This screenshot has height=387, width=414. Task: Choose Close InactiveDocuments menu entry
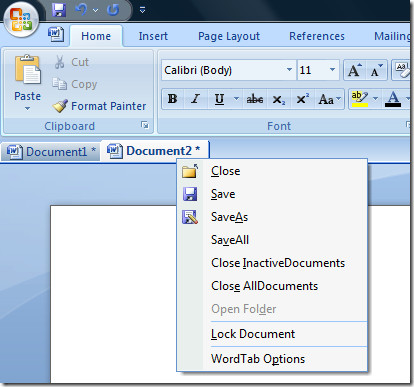(x=273, y=263)
